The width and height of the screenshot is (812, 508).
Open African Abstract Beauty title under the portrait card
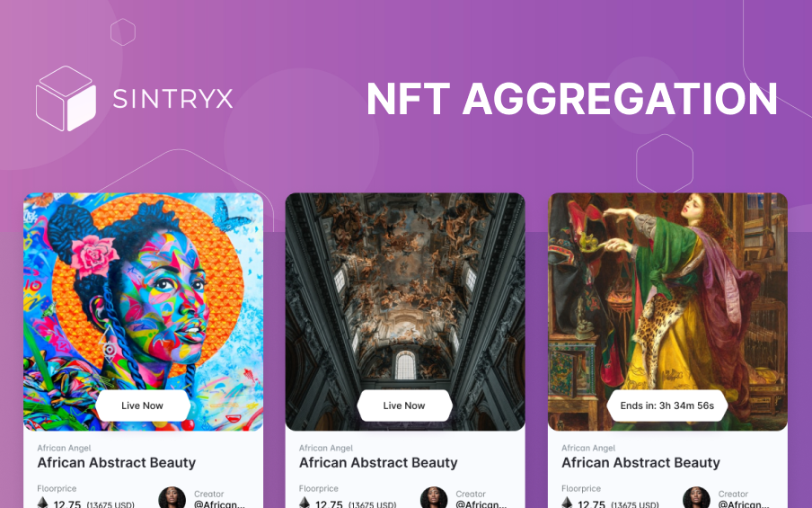117,462
